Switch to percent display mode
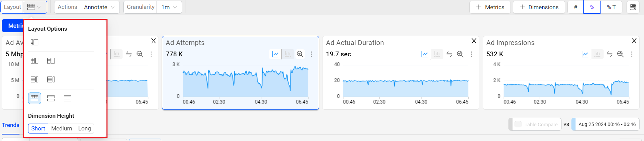This screenshot has height=141, width=644. pos(592,7)
